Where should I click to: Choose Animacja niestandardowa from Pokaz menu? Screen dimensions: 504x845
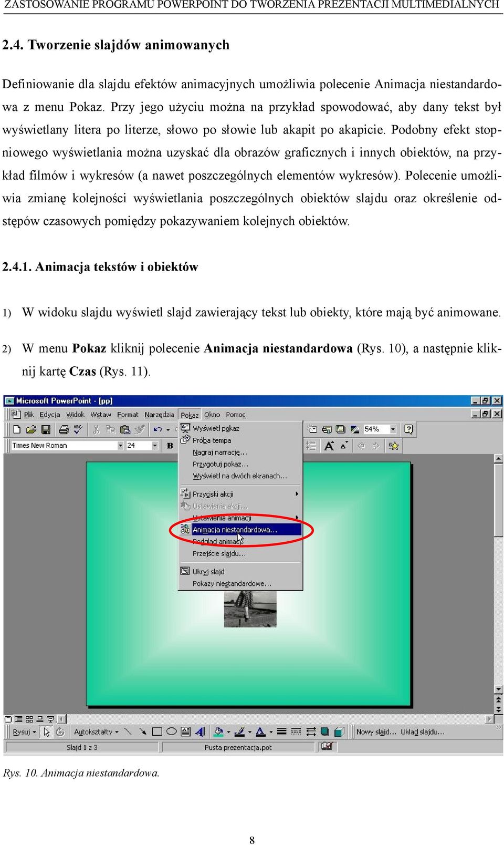[x=240, y=530]
